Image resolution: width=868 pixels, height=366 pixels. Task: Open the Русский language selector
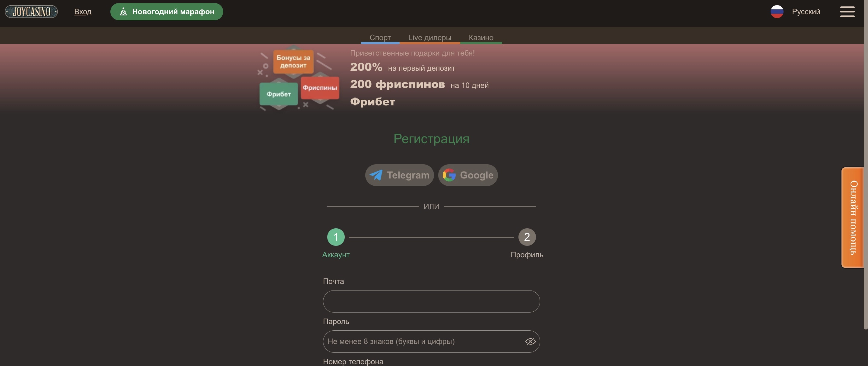806,11
